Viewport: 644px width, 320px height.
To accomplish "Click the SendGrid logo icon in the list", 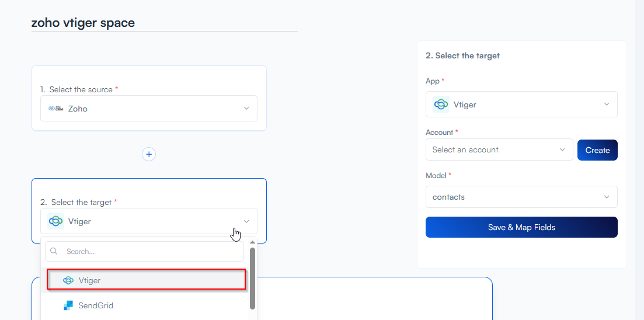I will click(68, 305).
